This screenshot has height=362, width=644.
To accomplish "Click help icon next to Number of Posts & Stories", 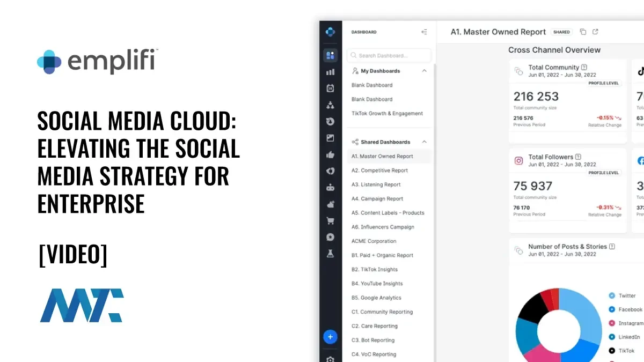I will pos(612,247).
